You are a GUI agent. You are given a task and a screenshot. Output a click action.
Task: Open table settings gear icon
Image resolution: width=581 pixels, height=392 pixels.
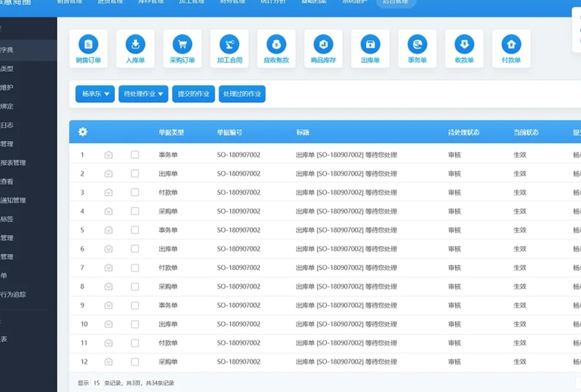[83, 132]
